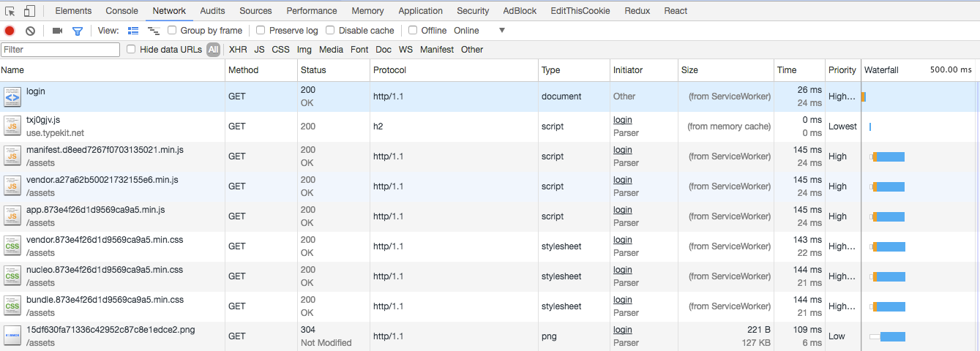Filter requests by Media
This screenshot has width=980, height=351.
click(x=331, y=50)
